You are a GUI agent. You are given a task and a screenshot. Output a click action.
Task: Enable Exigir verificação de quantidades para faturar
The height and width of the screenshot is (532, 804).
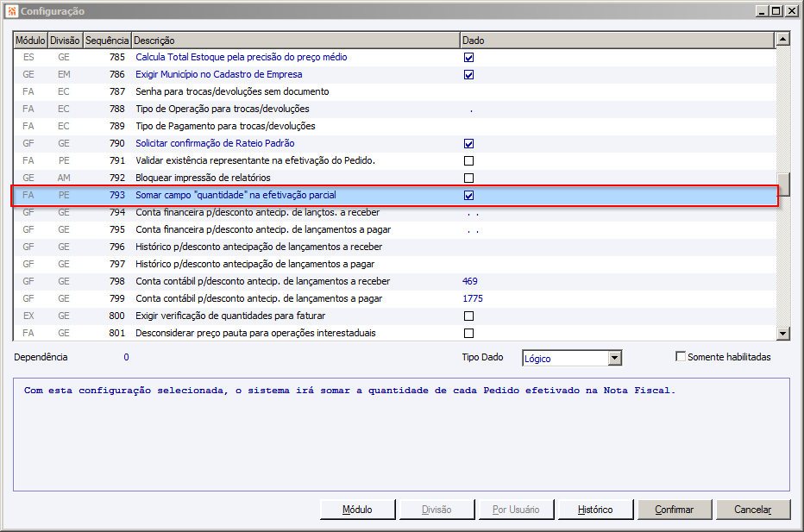468,316
